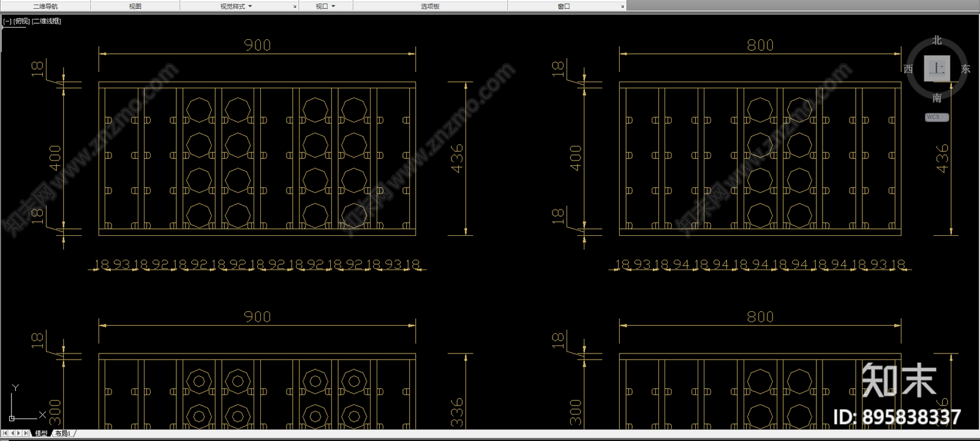Select the 300 dimension left of the bottom-right rack

[x=575, y=413]
